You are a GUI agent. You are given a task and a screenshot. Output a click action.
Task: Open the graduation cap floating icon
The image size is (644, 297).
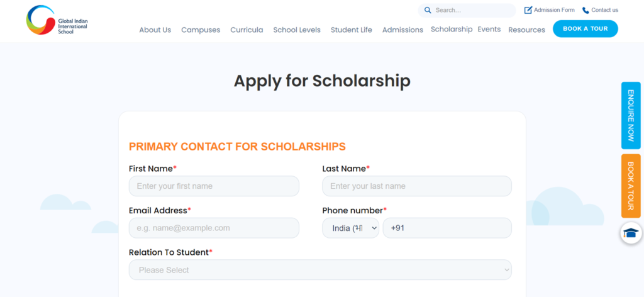coord(631,233)
